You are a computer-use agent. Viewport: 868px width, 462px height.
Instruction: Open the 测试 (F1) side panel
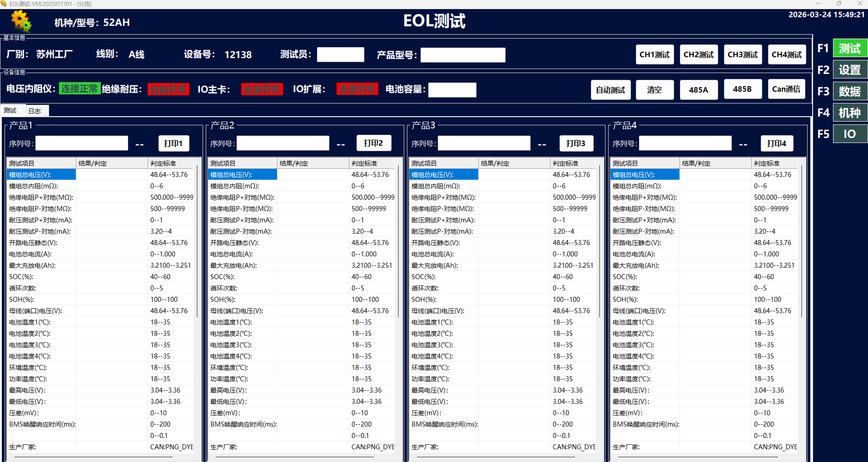point(849,48)
